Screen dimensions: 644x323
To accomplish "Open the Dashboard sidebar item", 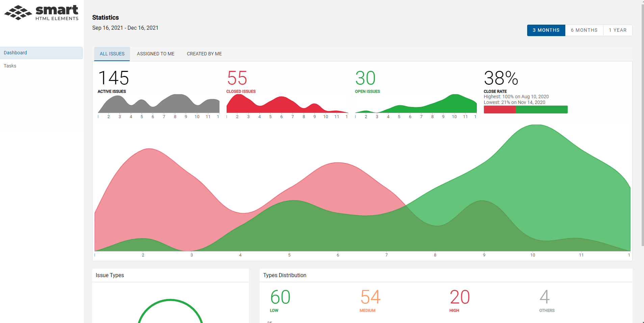I will [x=41, y=53].
